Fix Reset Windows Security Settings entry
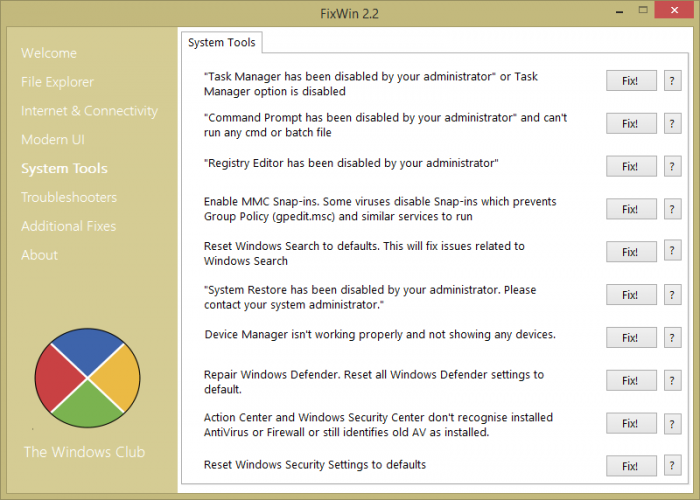The width and height of the screenshot is (700, 500). coord(631,466)
